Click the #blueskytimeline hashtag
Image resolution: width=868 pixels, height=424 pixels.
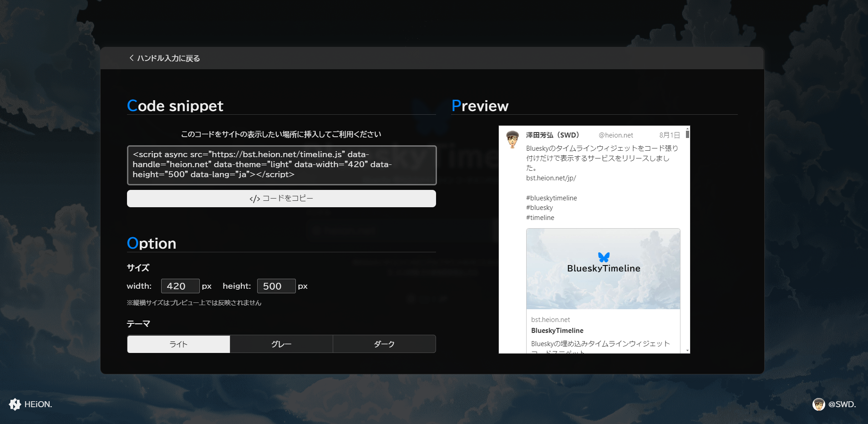coord(551,198)
